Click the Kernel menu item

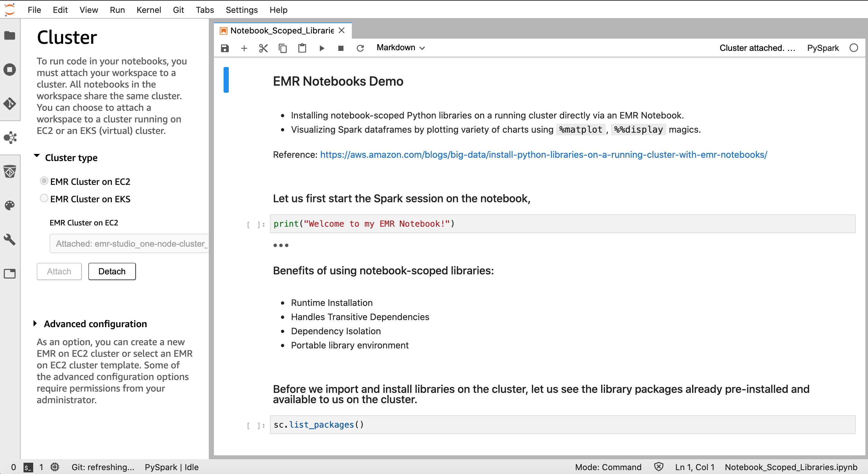[149, 10]
